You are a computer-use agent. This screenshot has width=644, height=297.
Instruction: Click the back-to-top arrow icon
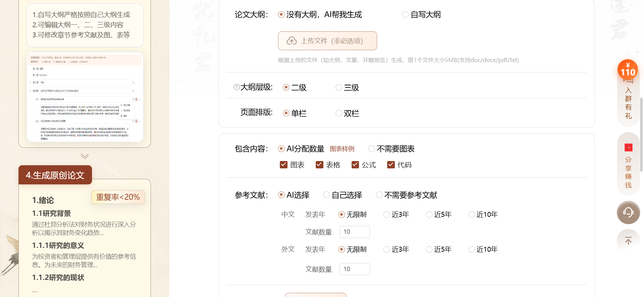coord(628,241)
